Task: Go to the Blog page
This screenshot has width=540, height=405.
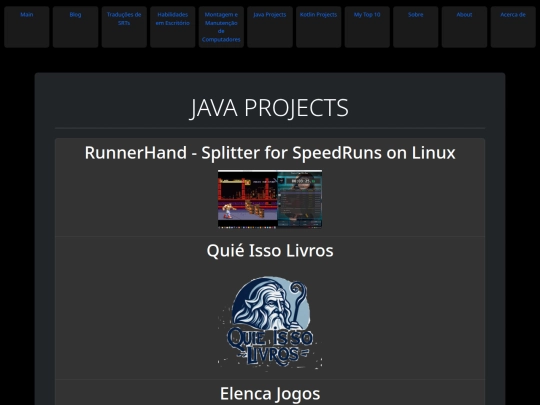Action: pyautogui.click(x=75, y=14)
